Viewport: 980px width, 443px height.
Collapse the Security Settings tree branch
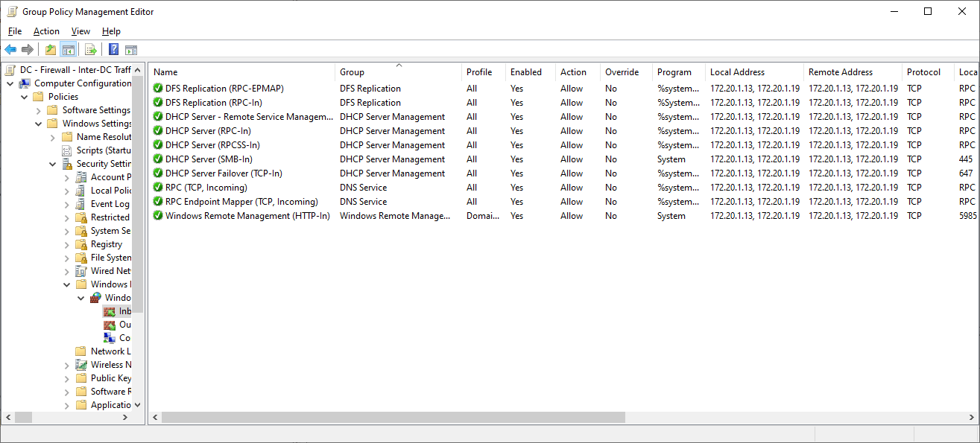click(52, 163)
